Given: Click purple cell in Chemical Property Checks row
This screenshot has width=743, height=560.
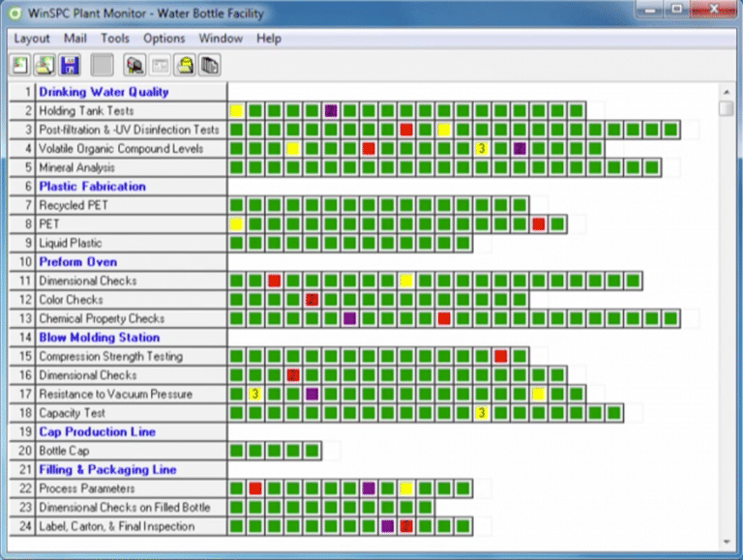Looking at the screenshot, I should click(x=349, y=318).
